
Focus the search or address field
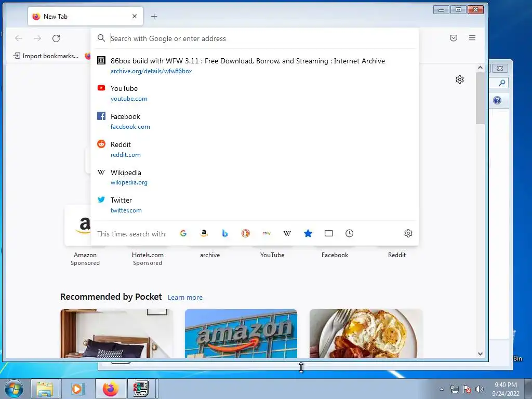click(x=255, y=38)
